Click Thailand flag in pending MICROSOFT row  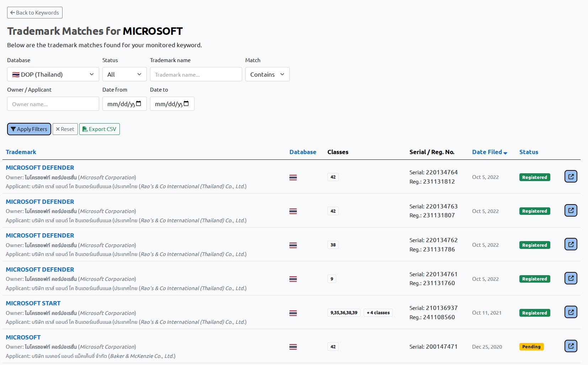pyautogui.click(x=293, y=347)
